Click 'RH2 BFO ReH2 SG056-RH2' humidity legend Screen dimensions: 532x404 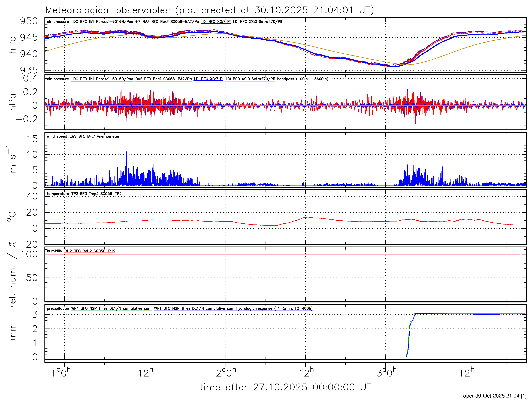(x=90, y=251)
